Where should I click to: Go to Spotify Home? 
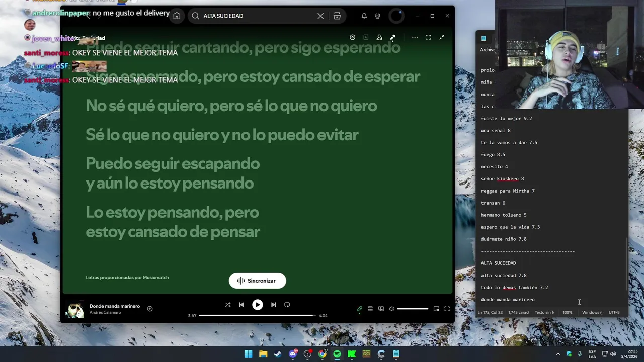pos(177,16)
